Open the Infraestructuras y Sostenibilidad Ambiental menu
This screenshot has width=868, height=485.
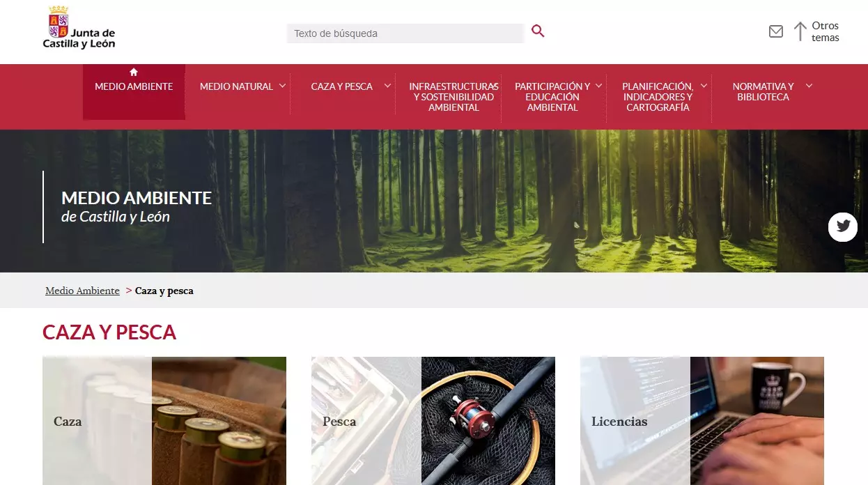[x=454, y=97]
